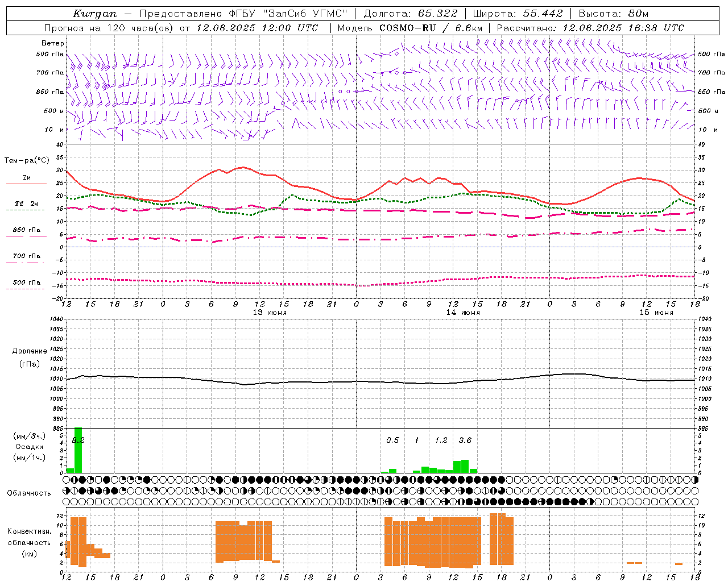The height and width of the screenshot is (582, 728).
Task: Click the Тем-ра(°C) axis title
Action: (x=27, y=161)
